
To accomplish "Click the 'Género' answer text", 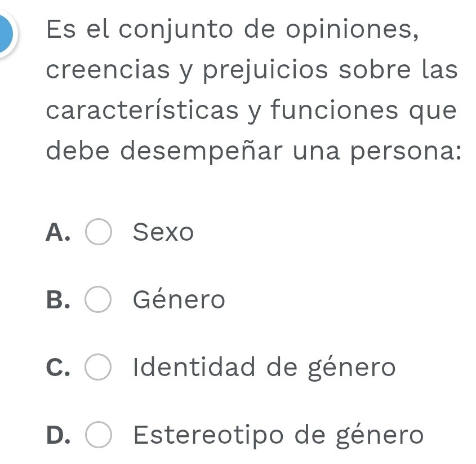I will (179, 300).
